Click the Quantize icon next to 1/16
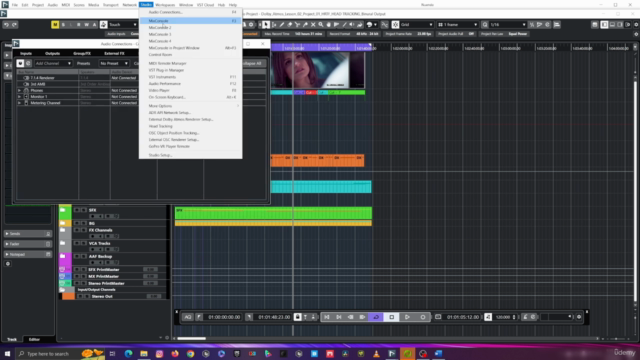 [485, 24]
